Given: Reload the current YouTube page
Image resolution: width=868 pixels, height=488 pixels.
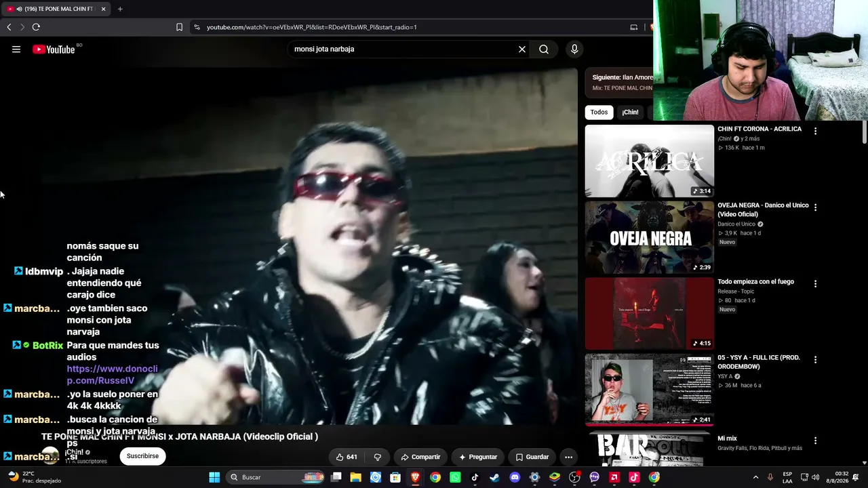Looking at the screenshot, I should pyautogui.click(x=36, y=27).
